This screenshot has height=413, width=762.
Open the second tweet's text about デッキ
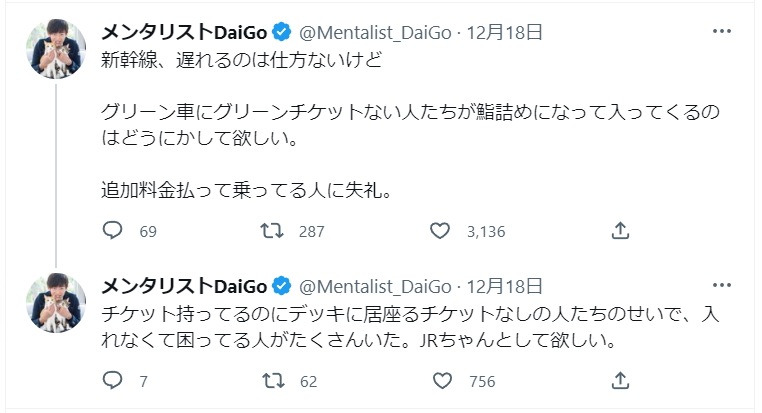point(400,326)
